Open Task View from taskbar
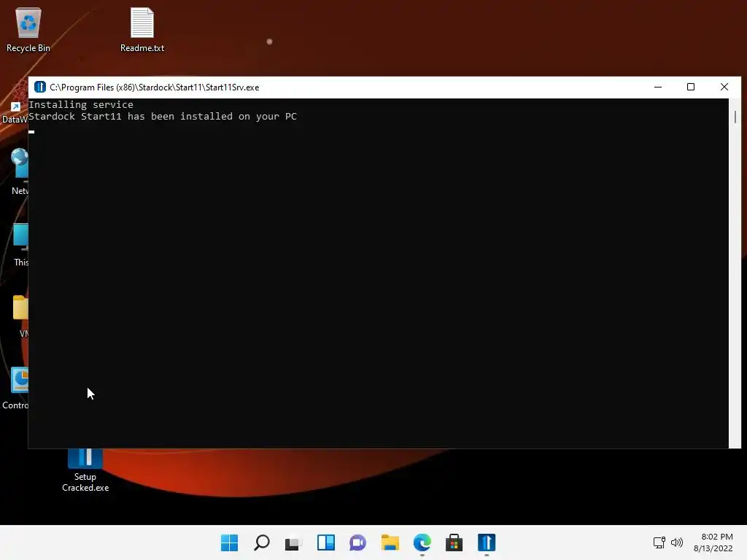The height and width of the screenshot is (560, 747). click(x=293, y=542)
